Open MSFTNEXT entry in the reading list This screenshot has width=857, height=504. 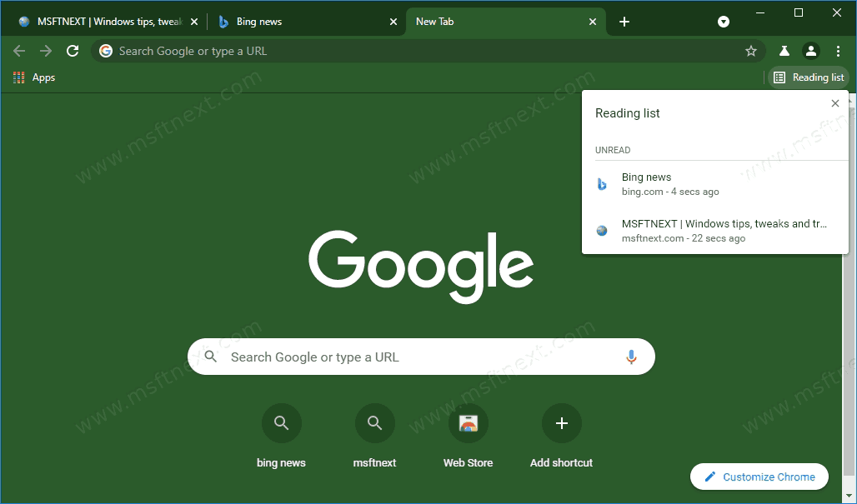(x=715, y=231)
